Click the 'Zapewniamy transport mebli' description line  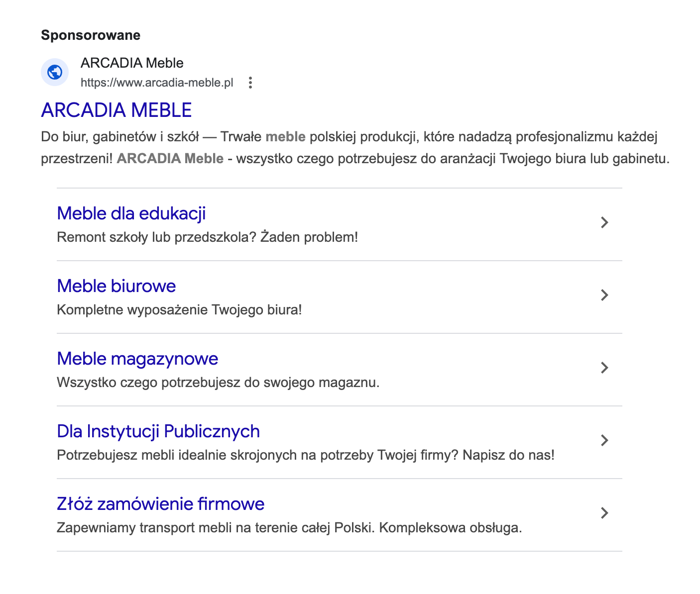click(289, 528)
